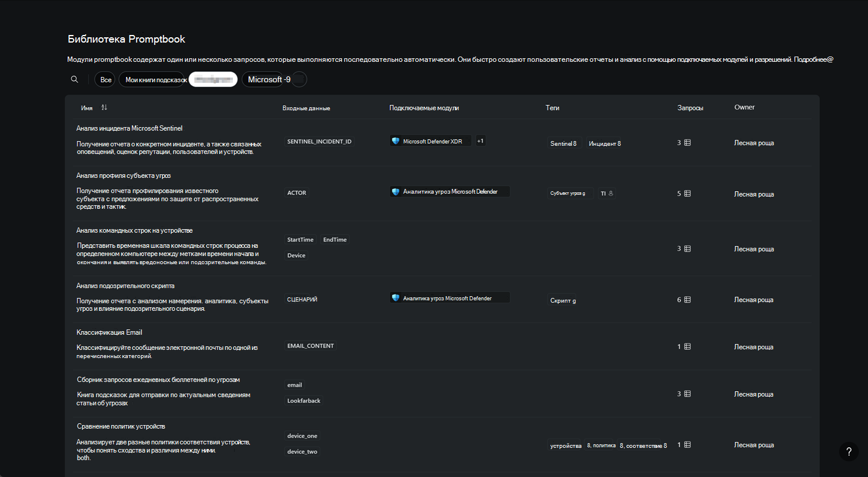
Task: Click the email input chip
Action: click(295, 385)
